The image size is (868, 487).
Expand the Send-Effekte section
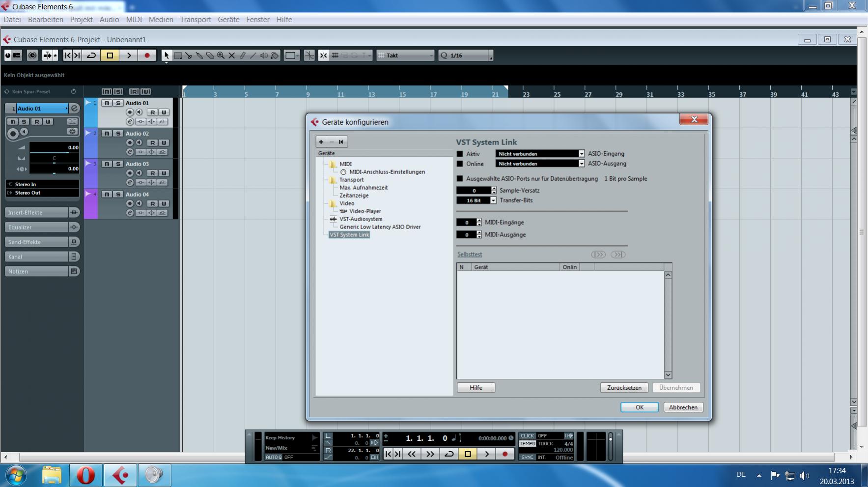pyautogui.click(x=42, y=242)
